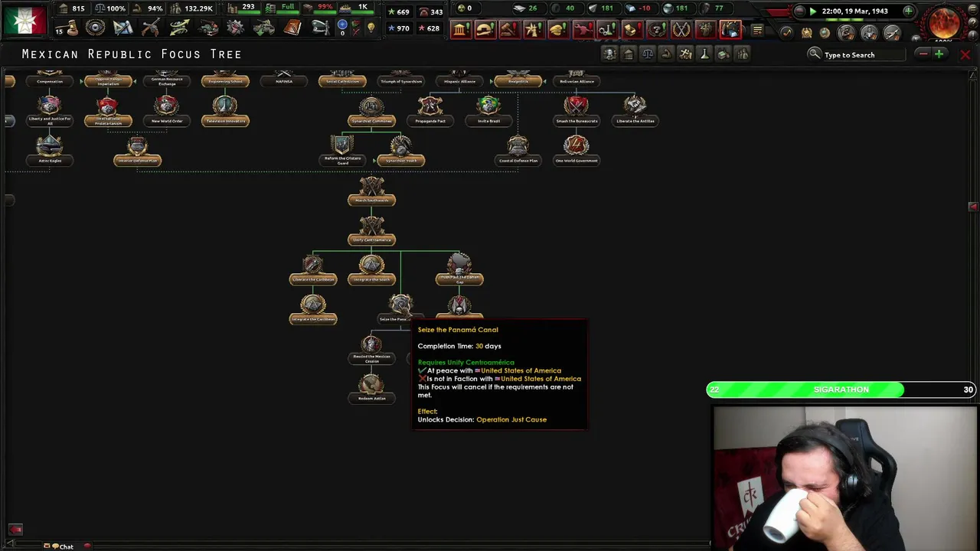The width and height of the screenshot is (980, 551).
Task: Open the Trade green arrows icon
Action: [179, 28]
